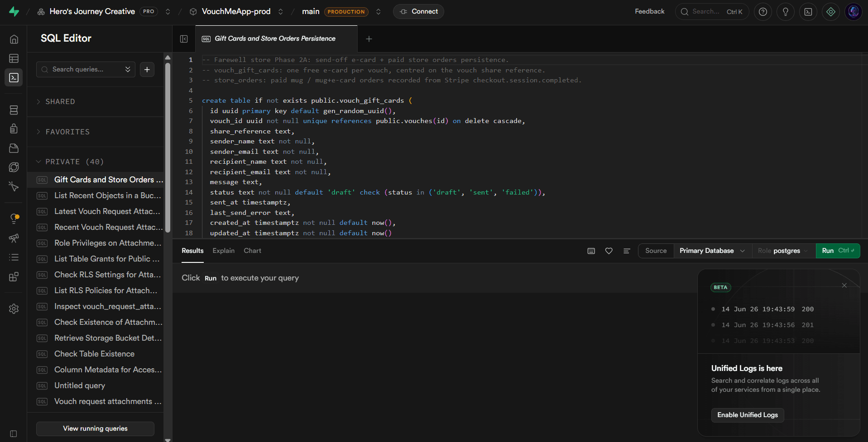Click View running queries button
The height and width of the screenshot is (442, 868).
click(x=95, y=428)
